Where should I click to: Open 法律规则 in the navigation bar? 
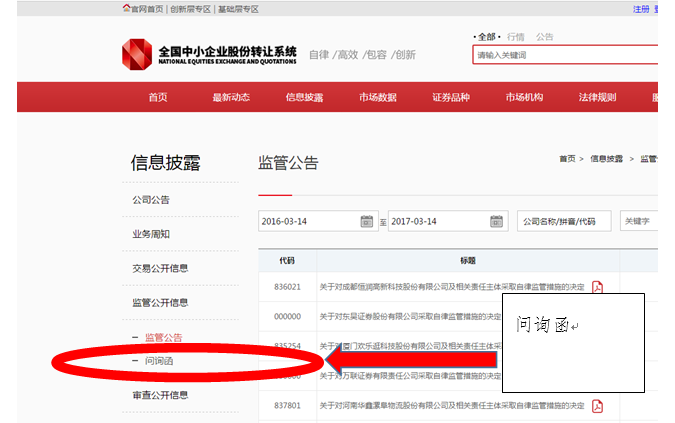pyautogui.click(x=597, y=97)
